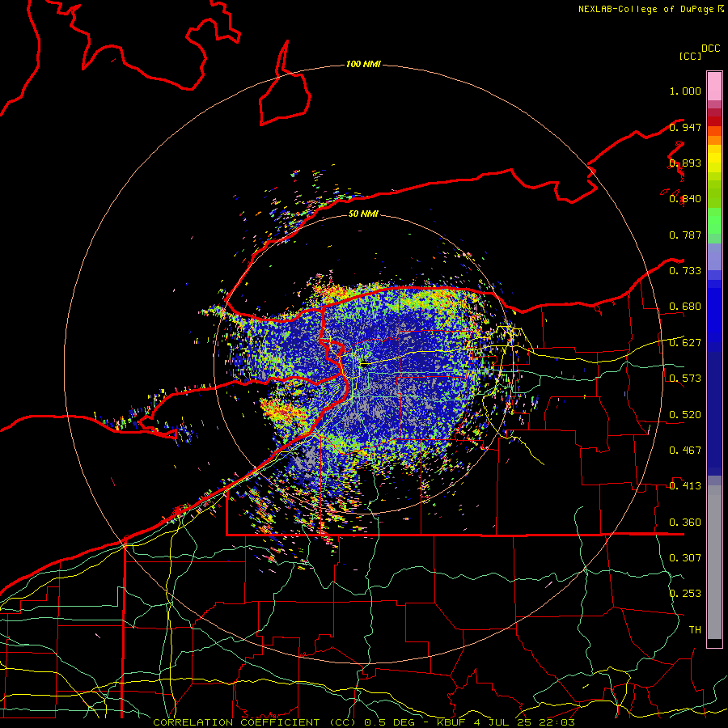Click the 0.360 scale value

[x=685, y=523]
